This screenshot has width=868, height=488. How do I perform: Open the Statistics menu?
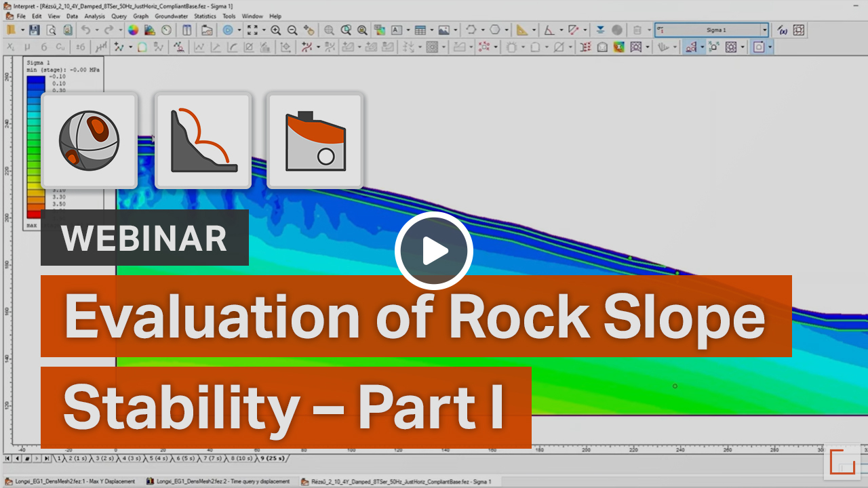click(205, 16)
